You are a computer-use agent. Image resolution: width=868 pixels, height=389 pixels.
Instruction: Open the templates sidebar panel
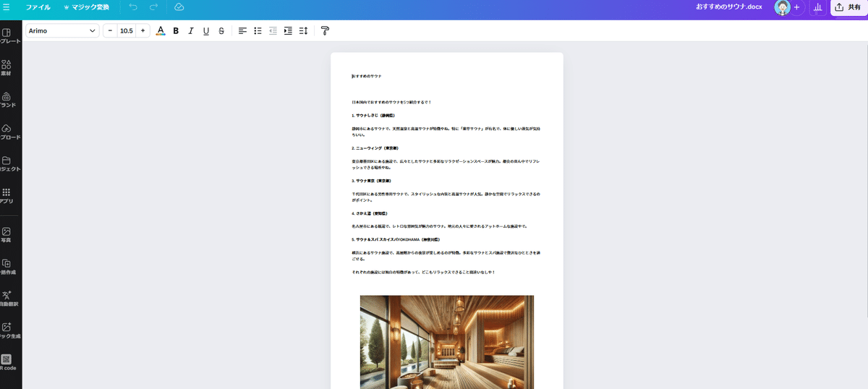9,36
